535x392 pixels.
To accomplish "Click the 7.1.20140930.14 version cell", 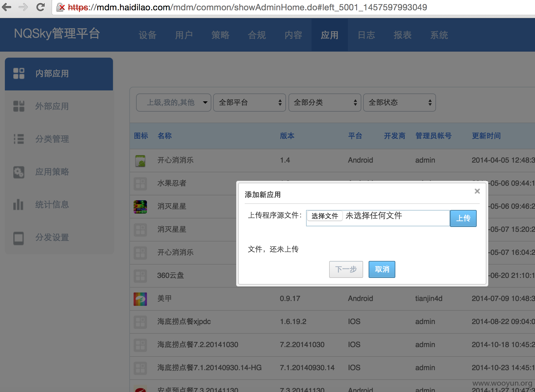I will point(307,368).
